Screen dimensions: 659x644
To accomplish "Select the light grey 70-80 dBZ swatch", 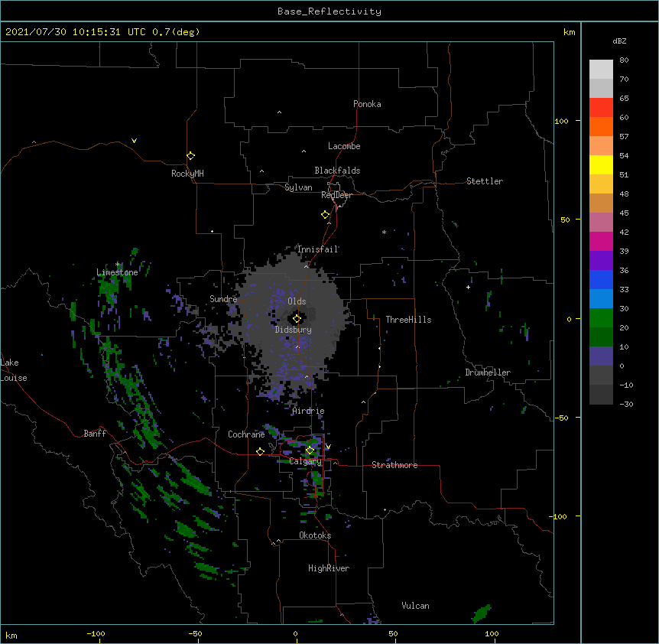I will point(601,69).
